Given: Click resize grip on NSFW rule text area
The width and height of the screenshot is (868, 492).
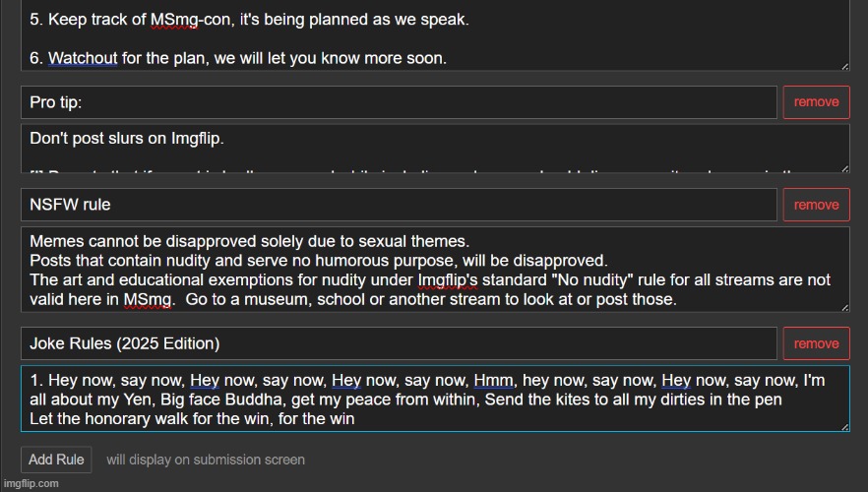Looking at the screenshot, I should click(844, 308).
